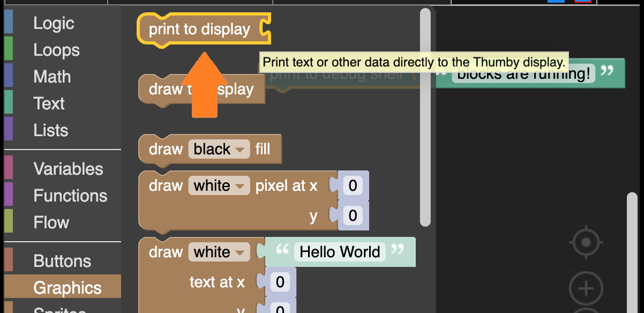Screen dimensions: 644x313
Task: Click the center workspace crosshair icon
Action: coord(586,243)
